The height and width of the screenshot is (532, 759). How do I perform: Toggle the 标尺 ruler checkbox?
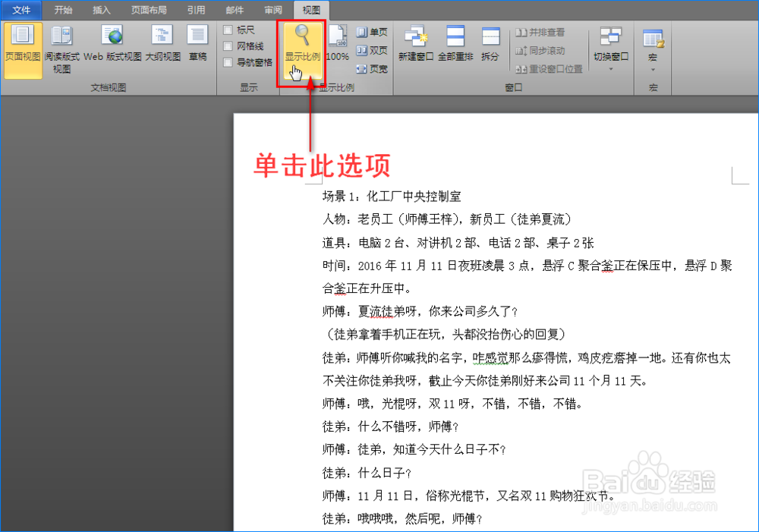pyautogui.click(x=228, y=30)
